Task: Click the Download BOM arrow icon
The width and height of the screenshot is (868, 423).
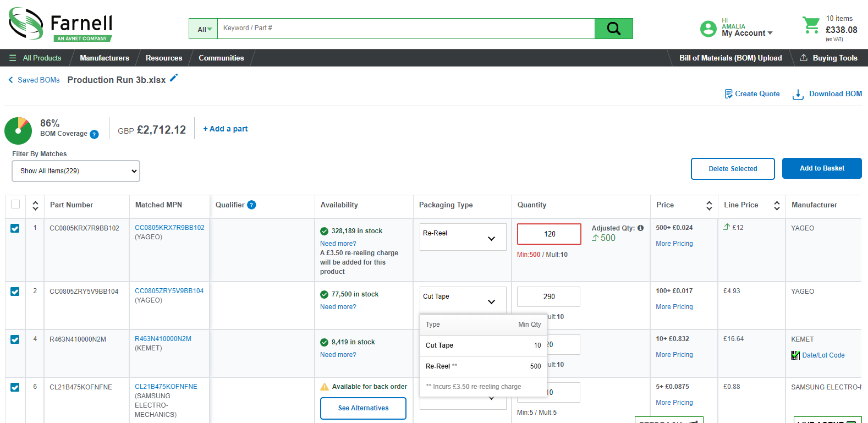Action: click(x=798, y=95)
